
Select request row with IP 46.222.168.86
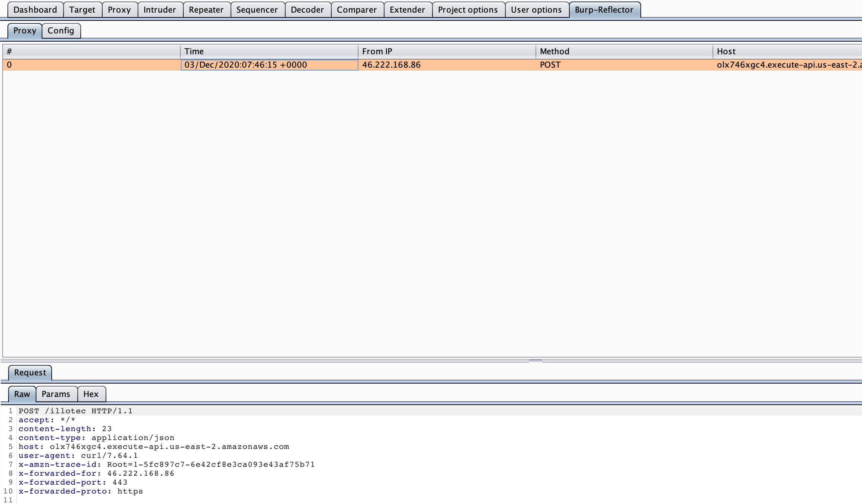[x=391, y=65]
